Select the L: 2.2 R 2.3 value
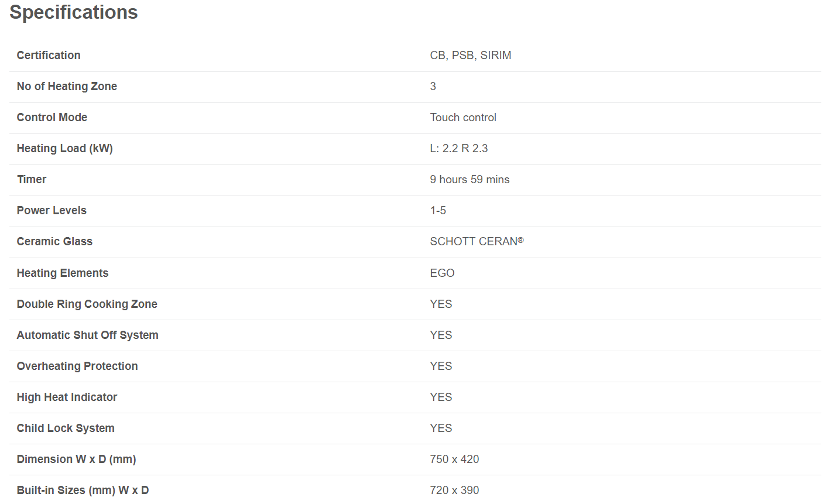826x504 pixels. pos(458,148)
